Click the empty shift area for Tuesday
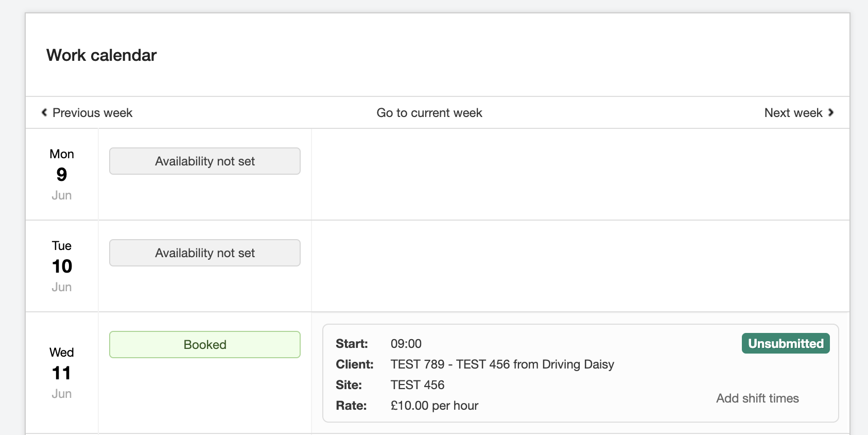The width and height of the screenshot is (868, 435). pos(580,266)
